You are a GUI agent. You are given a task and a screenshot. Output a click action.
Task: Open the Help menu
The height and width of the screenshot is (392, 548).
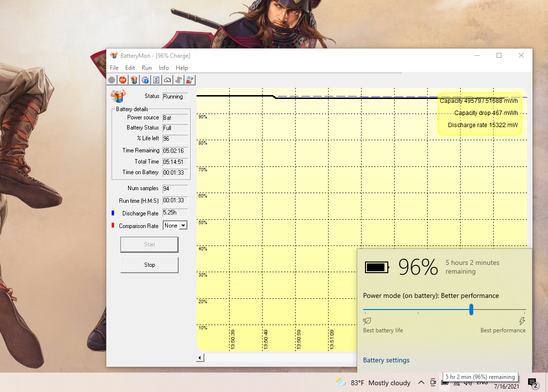pos(182,68)
